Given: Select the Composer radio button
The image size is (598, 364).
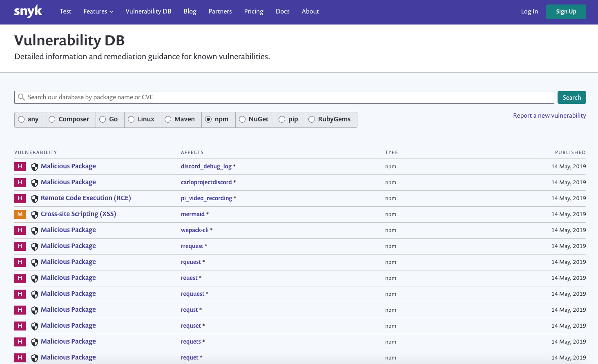Looking at the screenshot, I should point(52,119).
